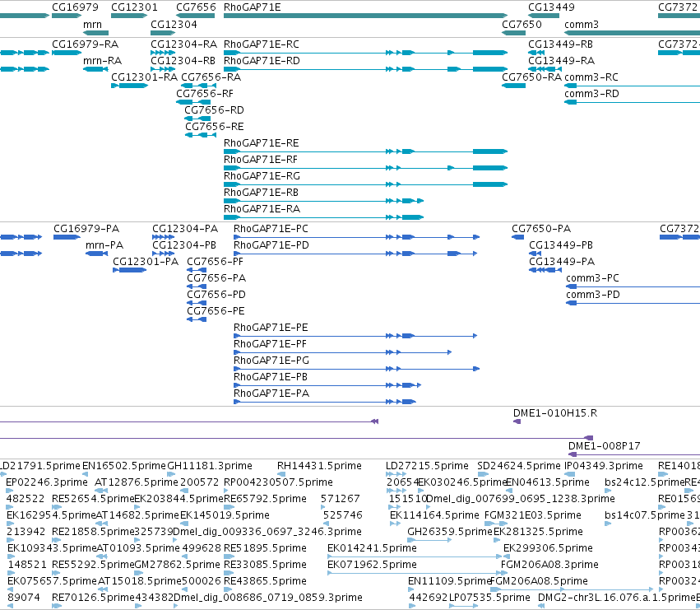
Task: Click transcript comm3-RC
Action: click(x=591, y=77)
